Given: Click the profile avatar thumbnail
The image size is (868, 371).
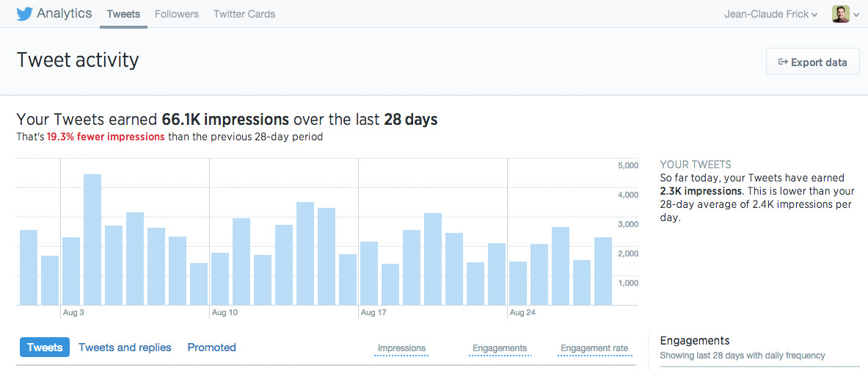Looking at the screenshot, I should [840, 14].
